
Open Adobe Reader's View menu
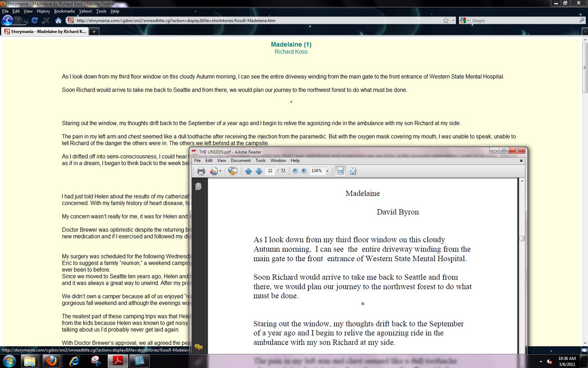click(222, 160)
